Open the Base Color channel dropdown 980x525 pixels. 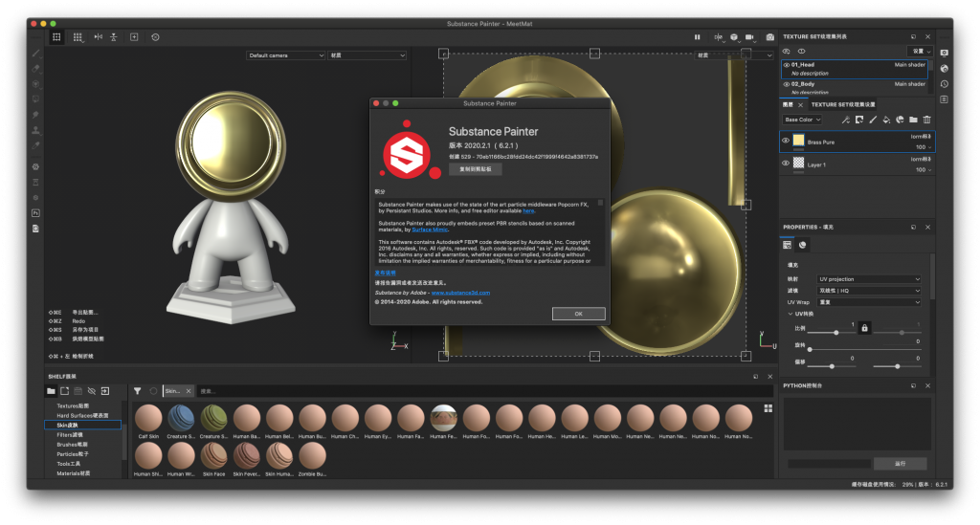pyautogui.click(x=803, y=120)
